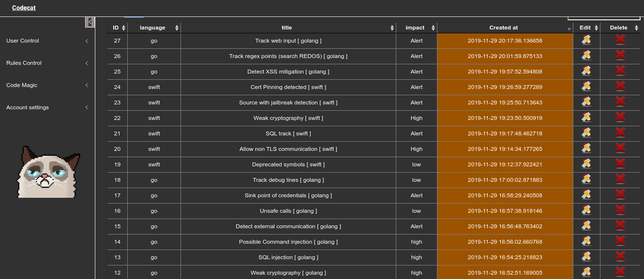Open the Codecat home link

(x=24, y=8)
